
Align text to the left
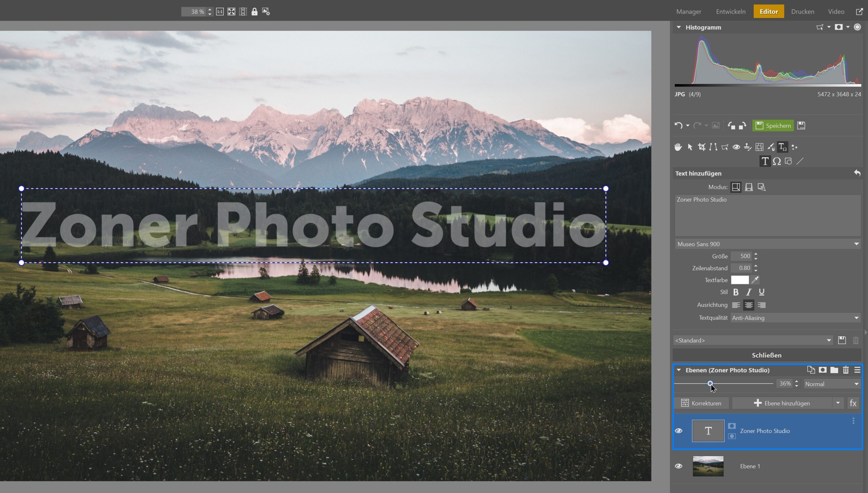[736, 305]
